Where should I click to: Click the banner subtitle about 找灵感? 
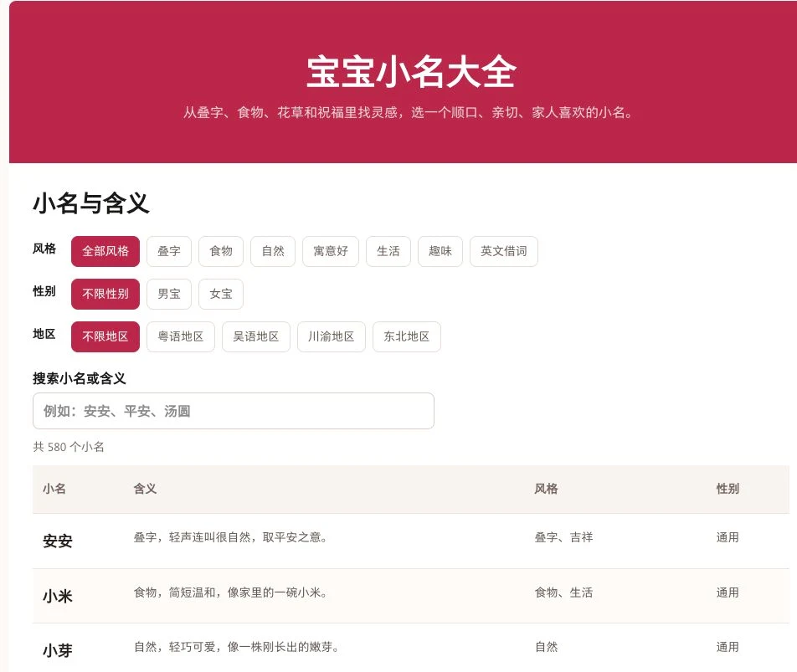(409, 112)
